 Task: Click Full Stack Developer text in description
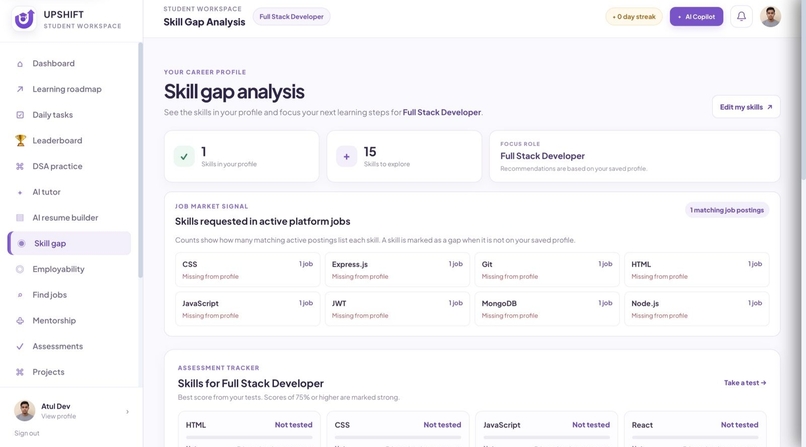(442, 112)
